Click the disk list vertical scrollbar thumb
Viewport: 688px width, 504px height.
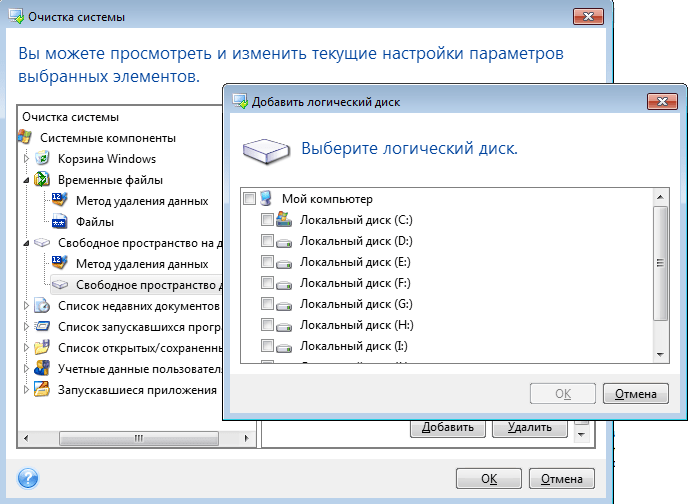[660, 263]
